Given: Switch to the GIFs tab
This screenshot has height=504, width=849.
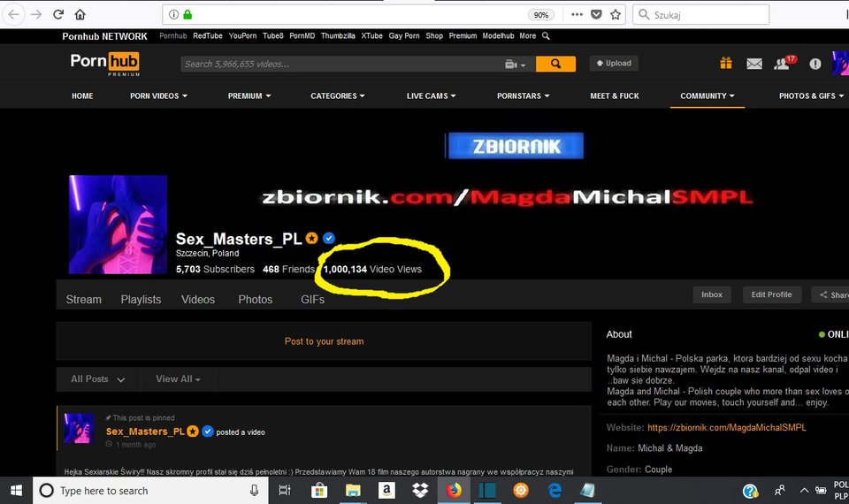Looking at the screenshot, I should pos(312,300).
